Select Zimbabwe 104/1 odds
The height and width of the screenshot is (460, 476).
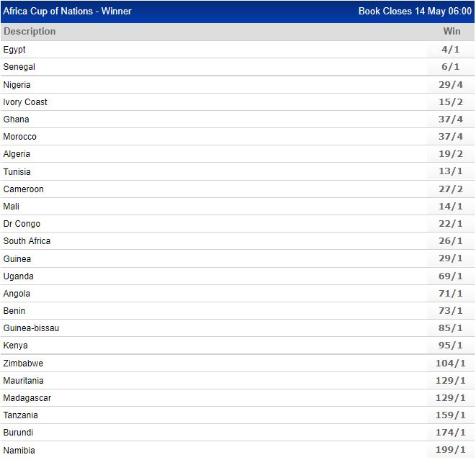tap(451, 364)
